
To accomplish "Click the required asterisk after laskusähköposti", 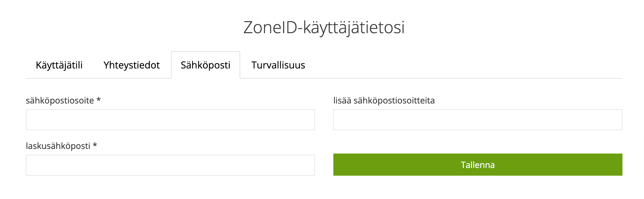I will tap(95, 145).
